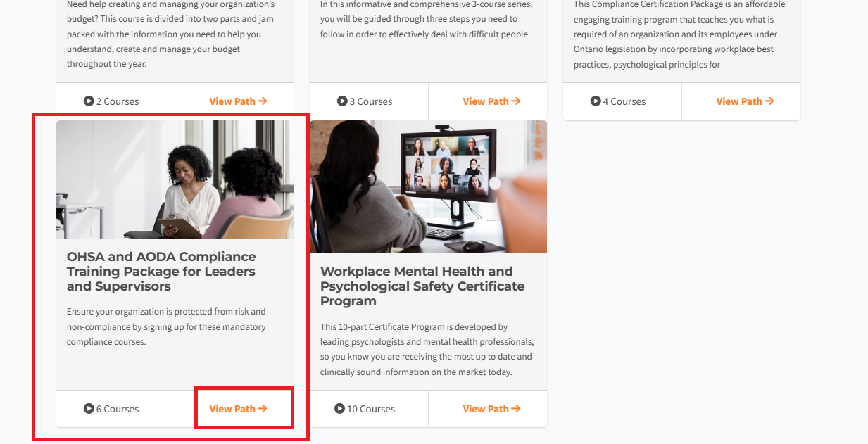Click the play icon next to 10 Courses
The image size is (868, 444).
point(339,409)
